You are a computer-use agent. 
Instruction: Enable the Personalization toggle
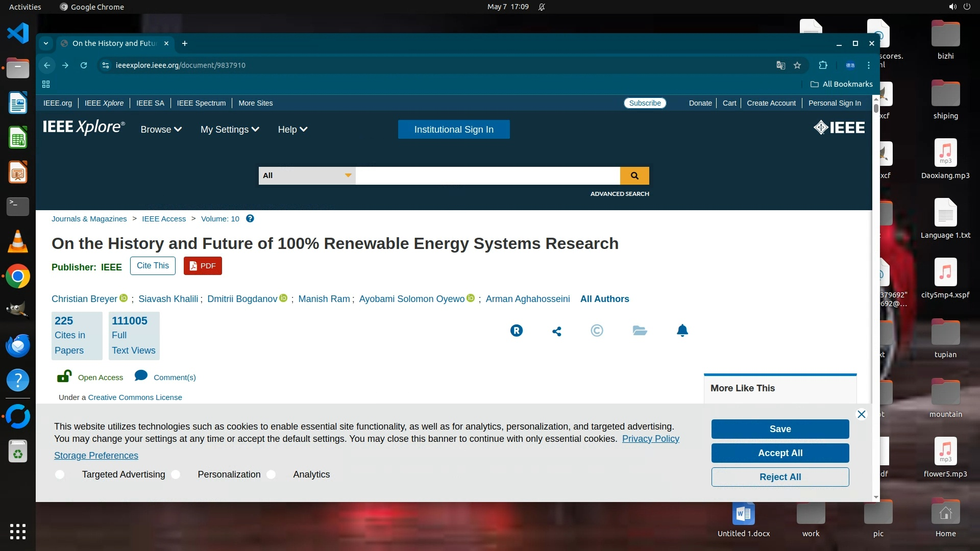176,474
